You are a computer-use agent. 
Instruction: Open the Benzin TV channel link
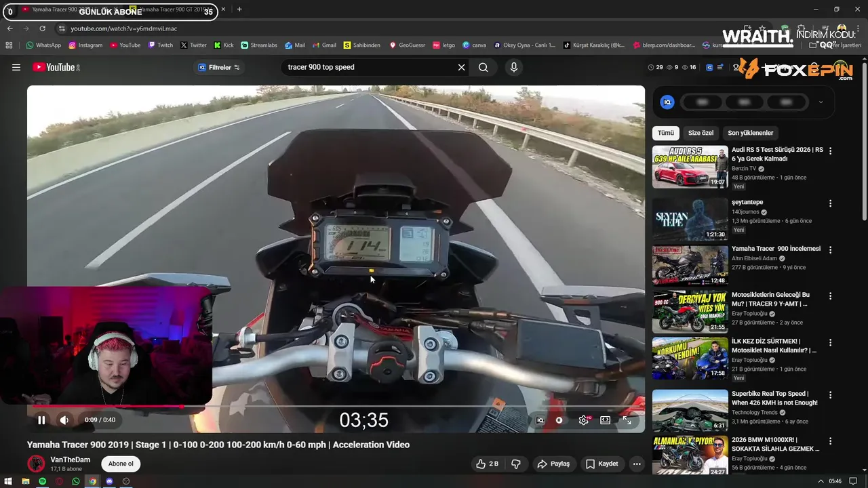(744, 169)
